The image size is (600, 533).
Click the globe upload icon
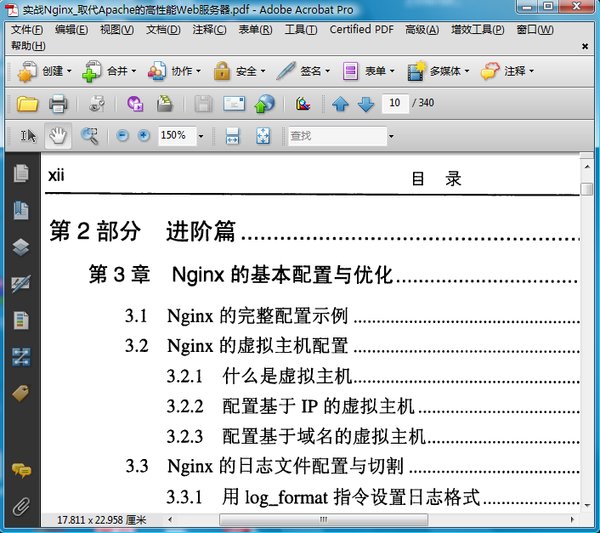coord(265,104)
